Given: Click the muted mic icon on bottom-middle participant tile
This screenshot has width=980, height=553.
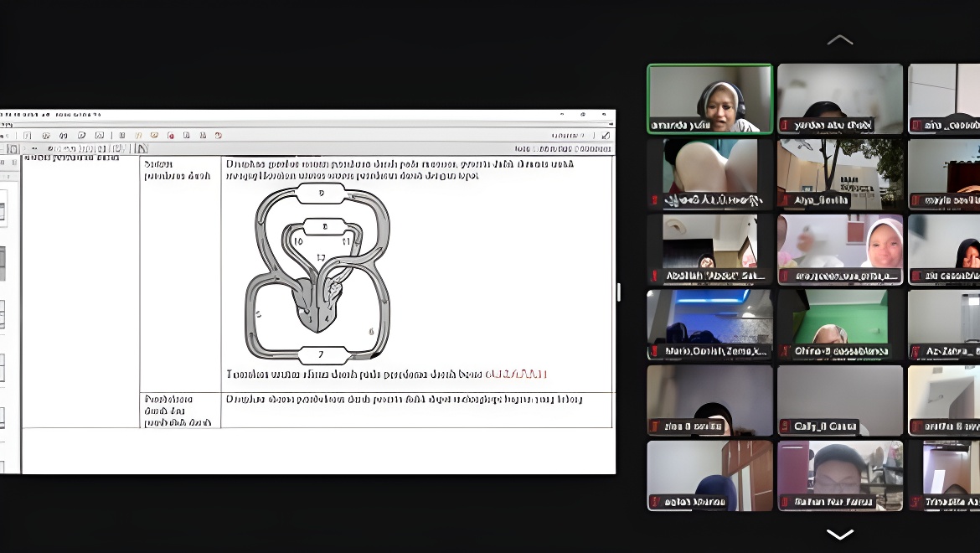Looking at the screenshot, I should click(785, 503).
